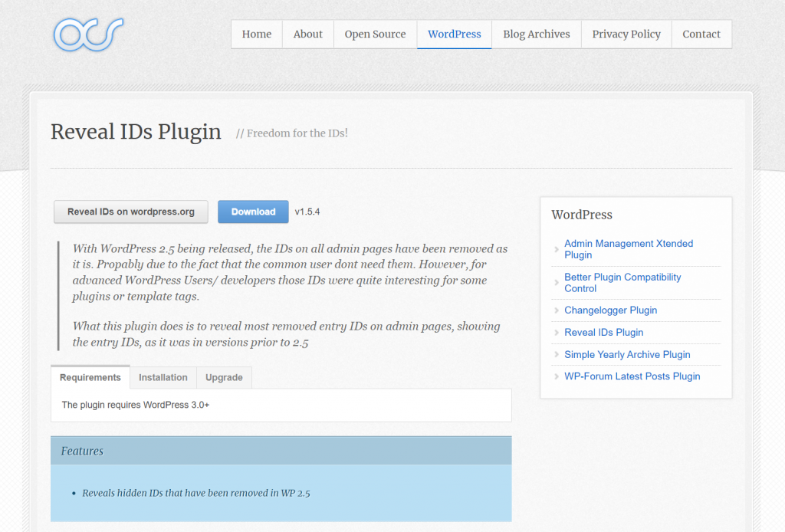Viewport: 785px width, 532px height.
Task: Open the WordPress navigation menu item
Action: (x=454, y=34)
